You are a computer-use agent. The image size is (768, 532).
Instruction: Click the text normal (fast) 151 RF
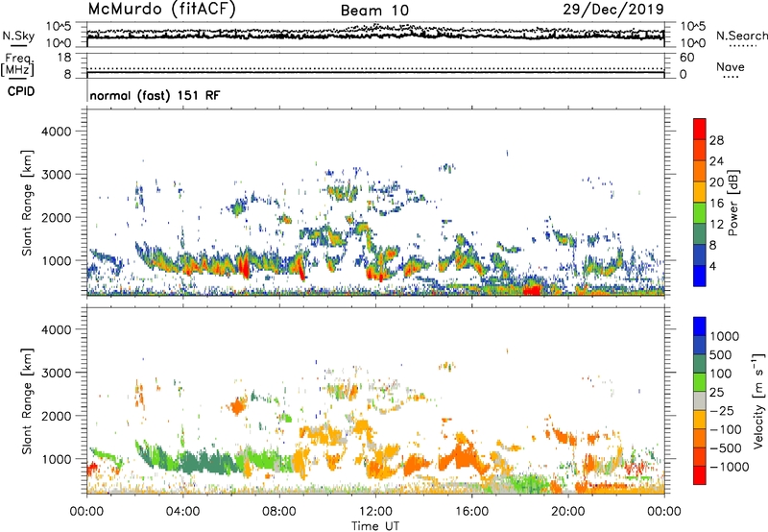[x=155, y=95]
